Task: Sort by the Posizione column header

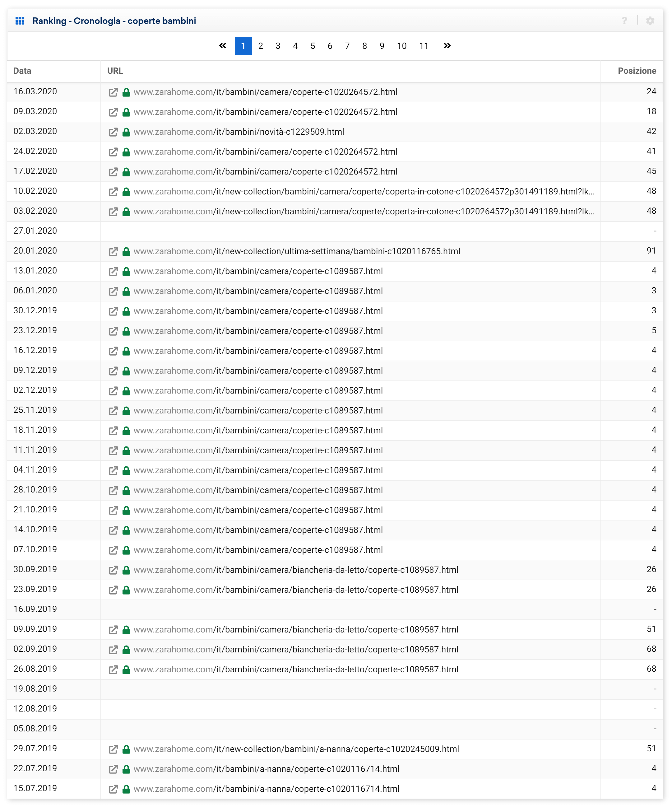Action: pos(637,71)
